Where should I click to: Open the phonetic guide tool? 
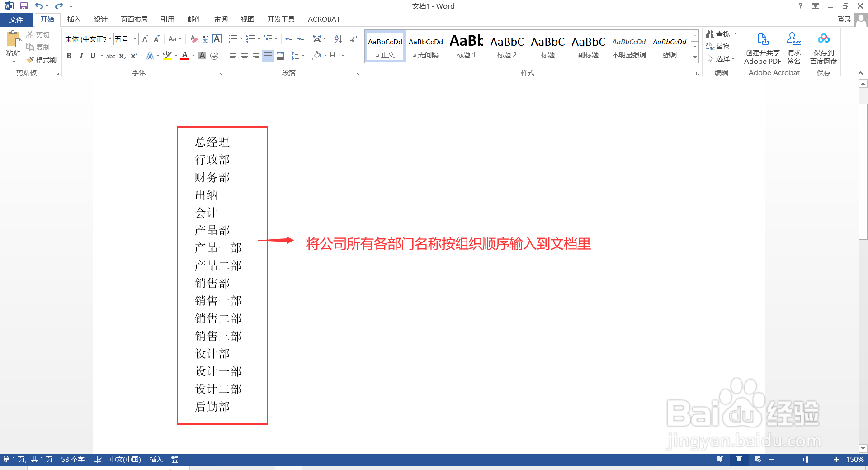point(205,39)
